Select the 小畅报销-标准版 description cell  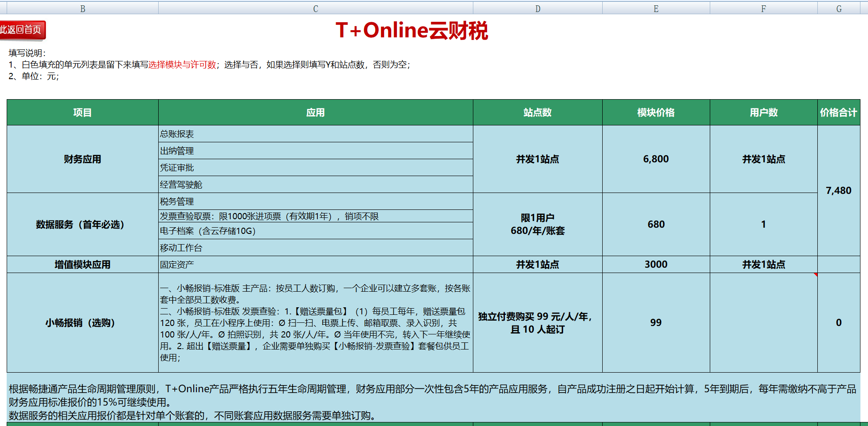click(316, 323)
